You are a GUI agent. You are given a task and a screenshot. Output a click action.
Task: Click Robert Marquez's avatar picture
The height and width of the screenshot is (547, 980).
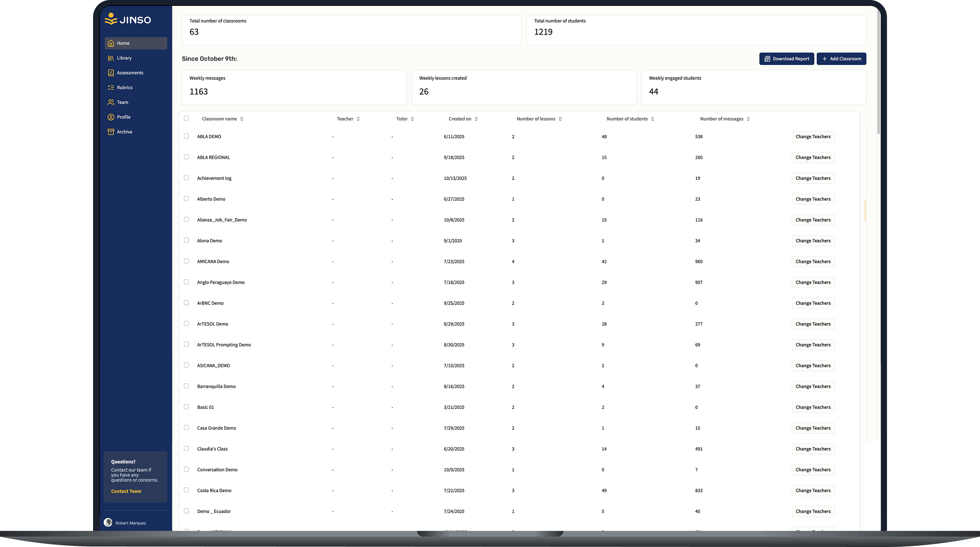tap(108, 522)
